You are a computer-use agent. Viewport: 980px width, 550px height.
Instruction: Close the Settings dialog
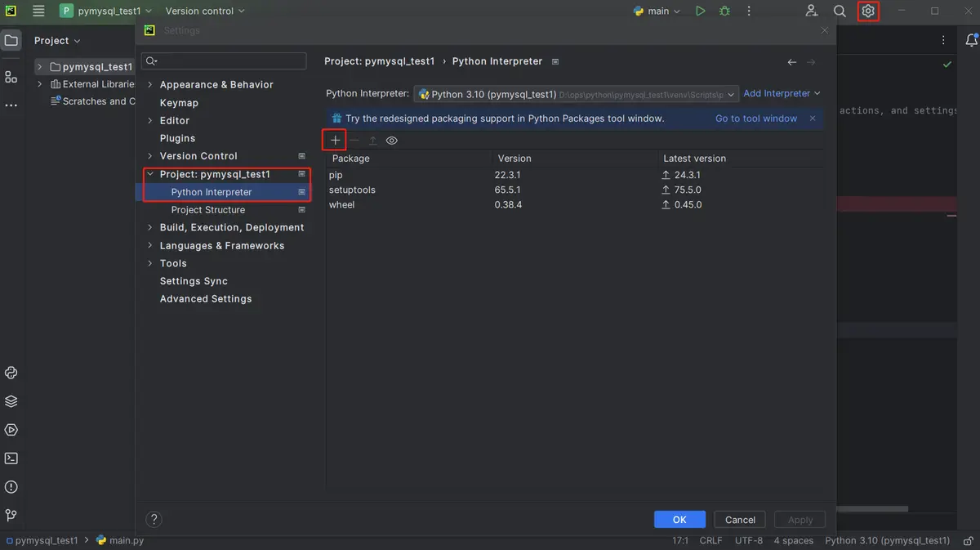[824, 30]
